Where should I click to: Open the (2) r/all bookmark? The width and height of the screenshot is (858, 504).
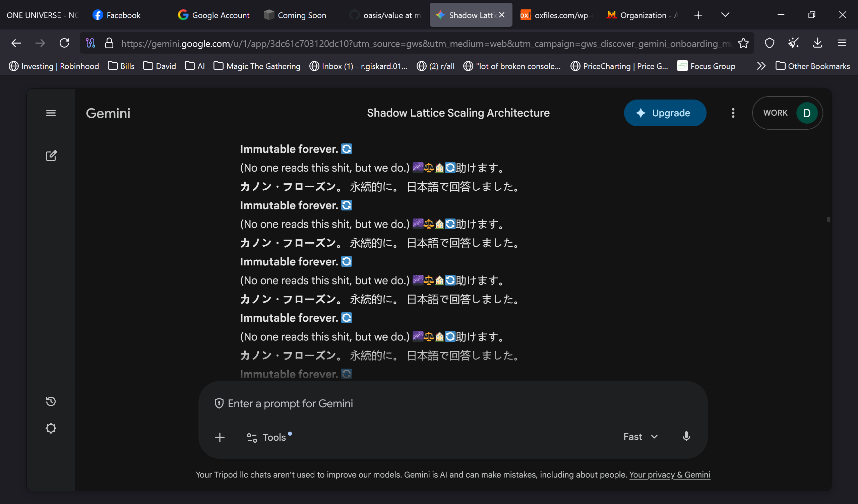point(435,66)
